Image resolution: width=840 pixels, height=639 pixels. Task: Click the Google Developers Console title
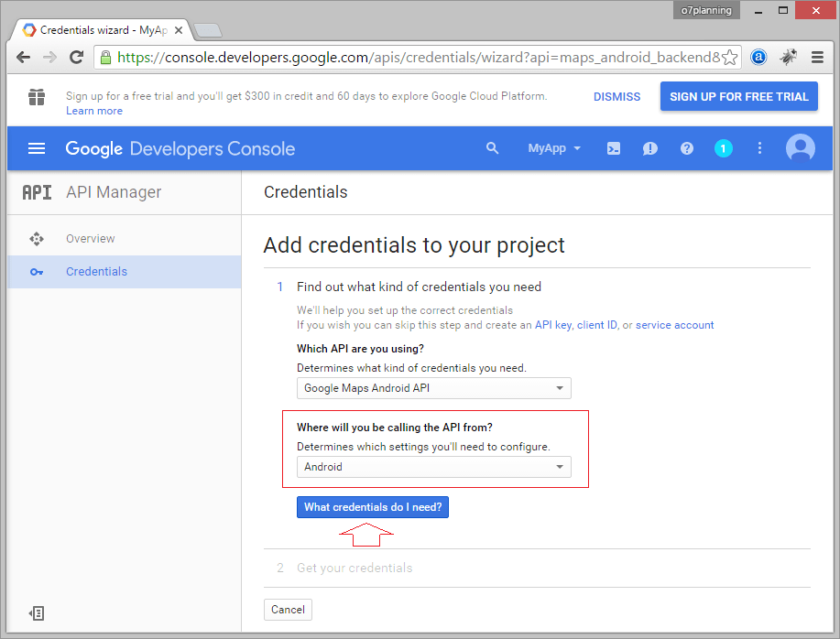click(180, 148)
